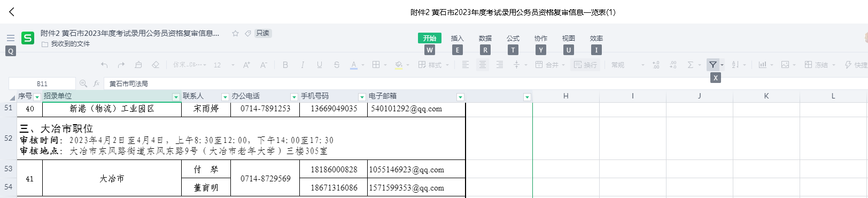The height and width of the screenshot is (198, 868).
Task: Open the fill color bucket picker
Action: [399, 65]
